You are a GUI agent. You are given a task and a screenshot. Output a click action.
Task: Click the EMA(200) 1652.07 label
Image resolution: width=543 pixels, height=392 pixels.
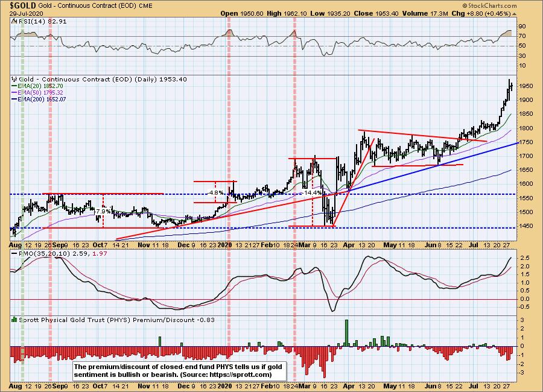(42, 99)
